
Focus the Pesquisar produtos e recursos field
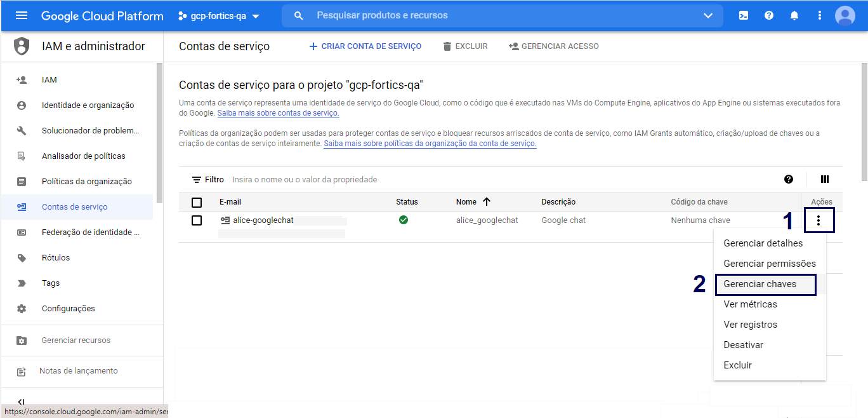pyautogui.click(x=504, y=16)
